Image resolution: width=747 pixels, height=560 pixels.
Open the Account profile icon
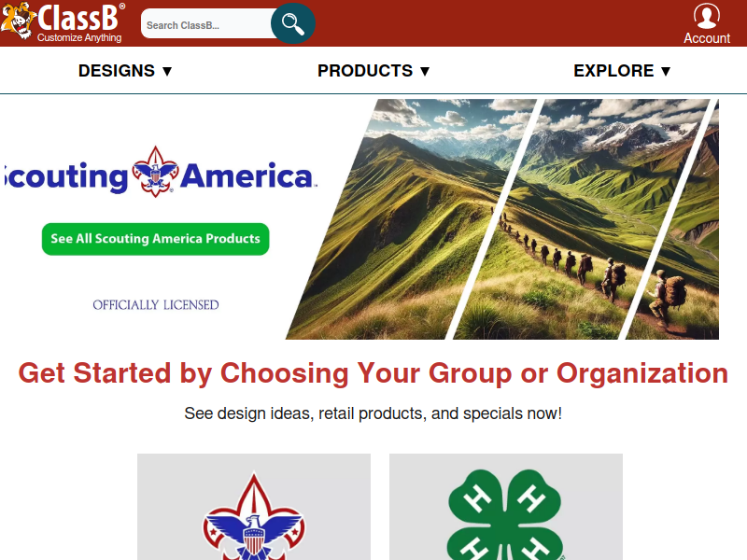click(x=707, y=16)
